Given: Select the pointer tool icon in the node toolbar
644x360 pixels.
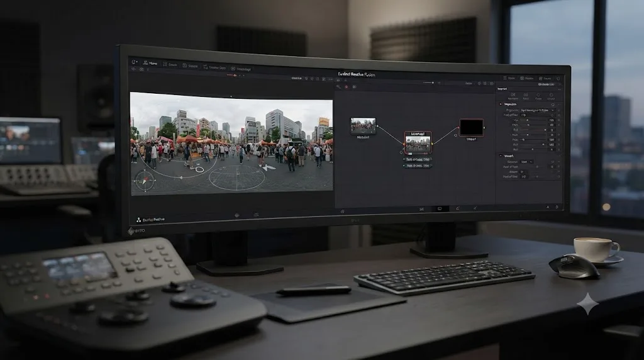Looking at the screenshot, I should (338, 87).
